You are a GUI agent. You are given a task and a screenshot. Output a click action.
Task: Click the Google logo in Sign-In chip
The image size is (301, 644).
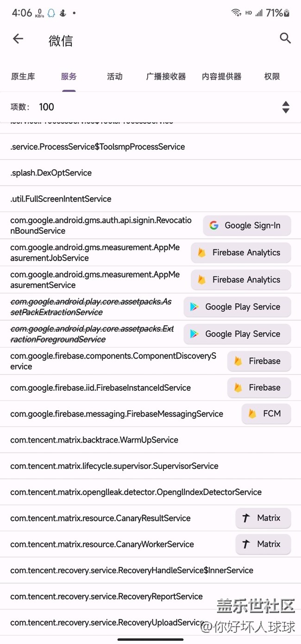pos(213,226)
